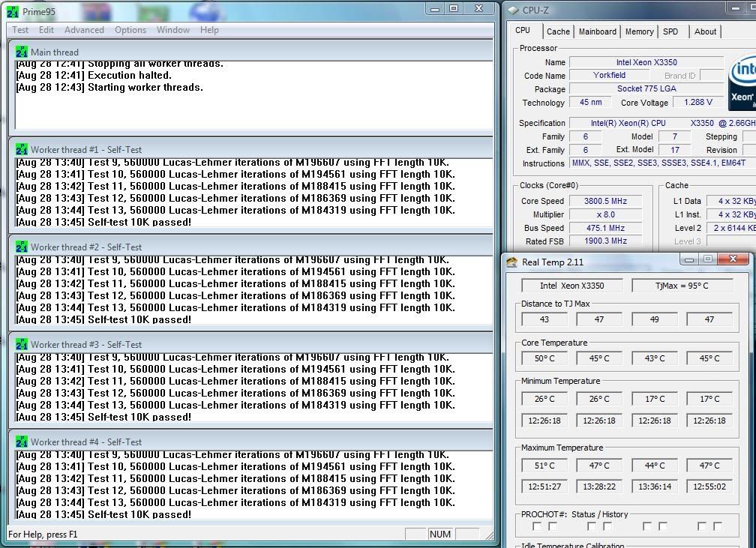Click the Package value 'Socket 775 LGA'
Viewport: 756px width, 548px height.
pos(646,88)
